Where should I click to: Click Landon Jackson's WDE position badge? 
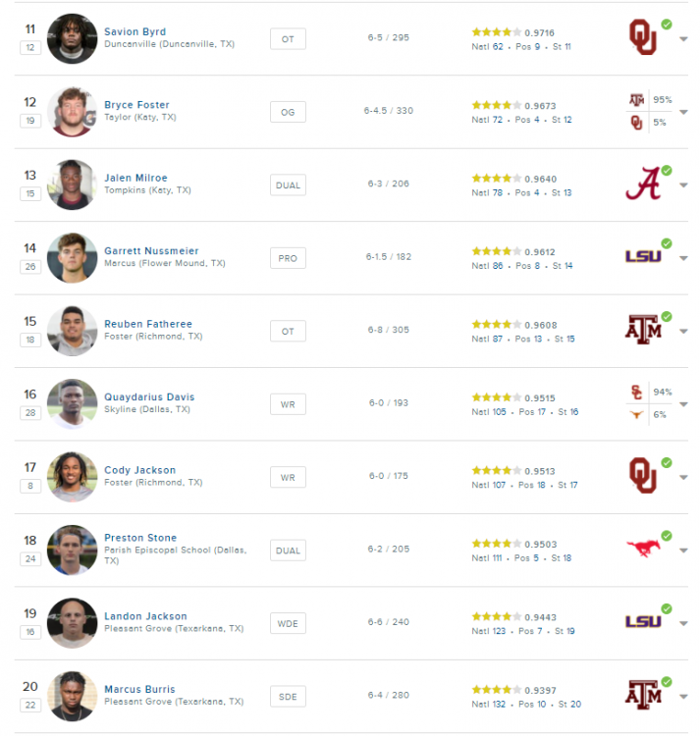288,623
